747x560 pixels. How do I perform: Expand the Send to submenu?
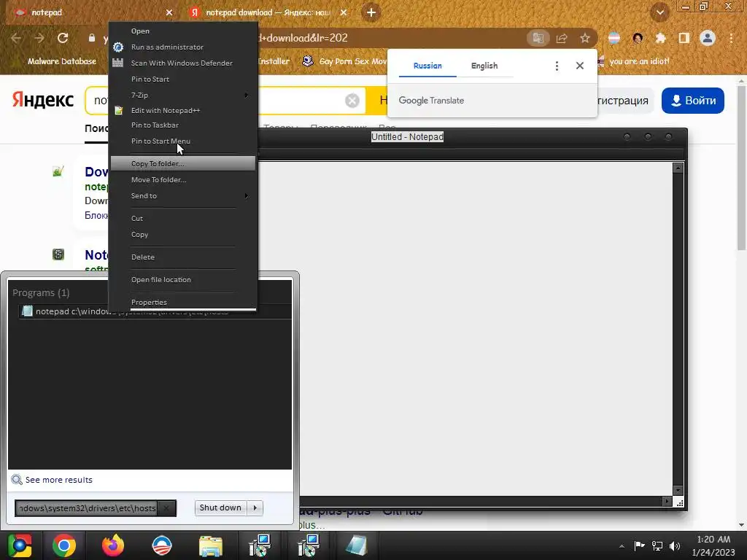pos(183,195)
